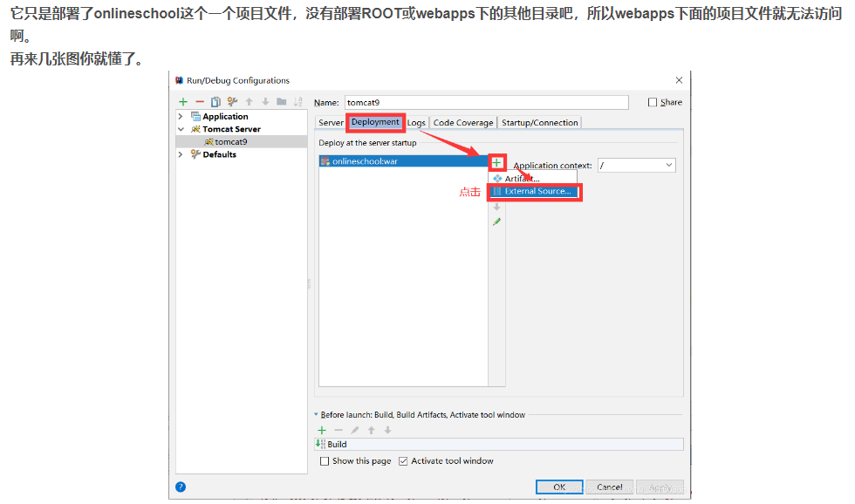Viewport: 855px width, 504px height.
Task: Open the edit defaults wrench icon
Action: pyautogui.click(x=232, y=102)
